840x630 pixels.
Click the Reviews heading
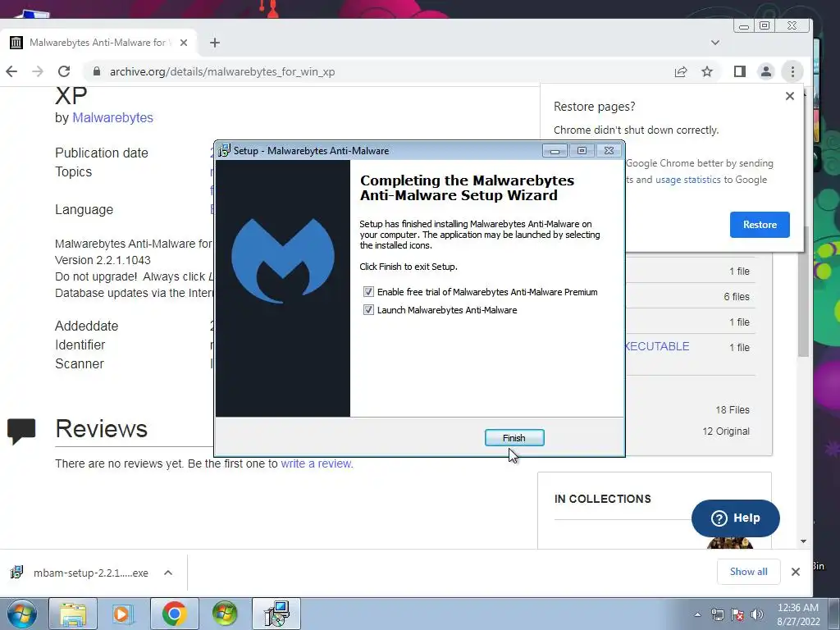click(x=101, y=428)
